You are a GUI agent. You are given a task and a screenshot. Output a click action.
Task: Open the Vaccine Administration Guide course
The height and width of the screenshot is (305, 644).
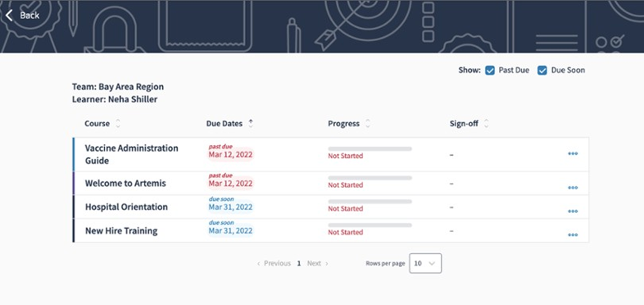point(131,154)
